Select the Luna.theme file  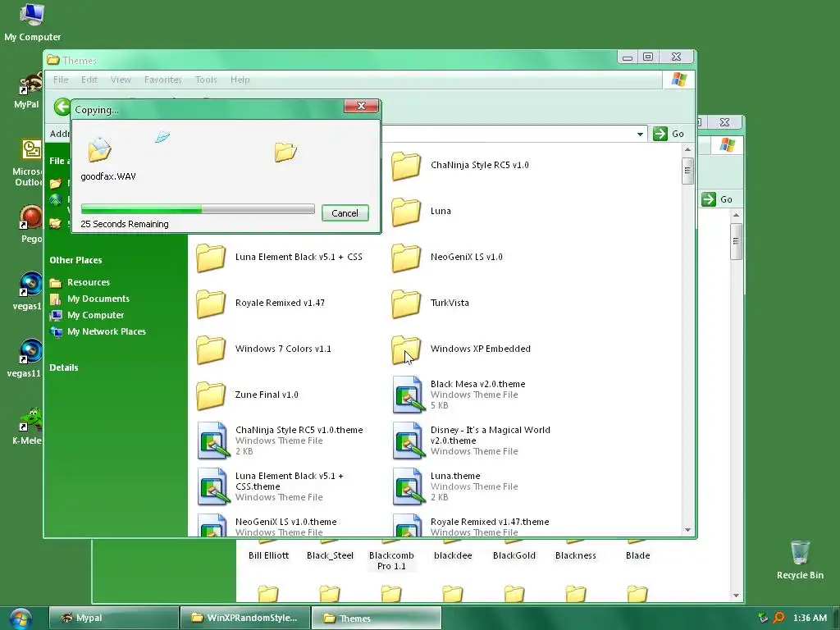coord(455,486)
